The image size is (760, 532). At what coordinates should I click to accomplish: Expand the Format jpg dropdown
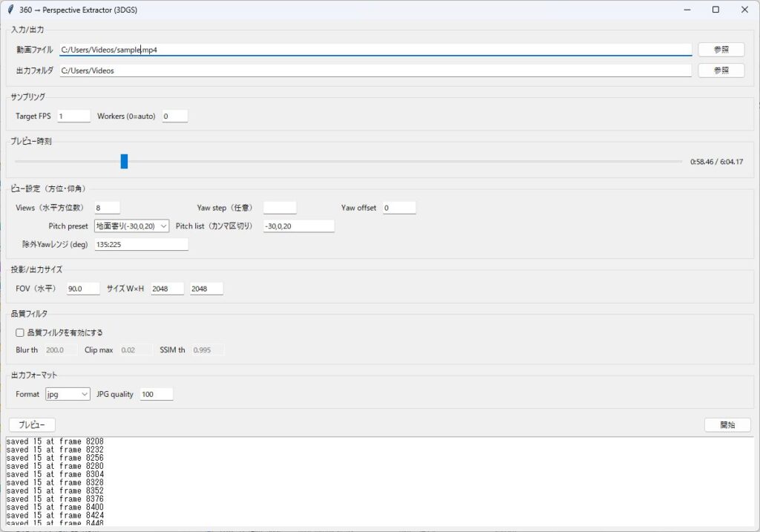click(x=68, y=394)
